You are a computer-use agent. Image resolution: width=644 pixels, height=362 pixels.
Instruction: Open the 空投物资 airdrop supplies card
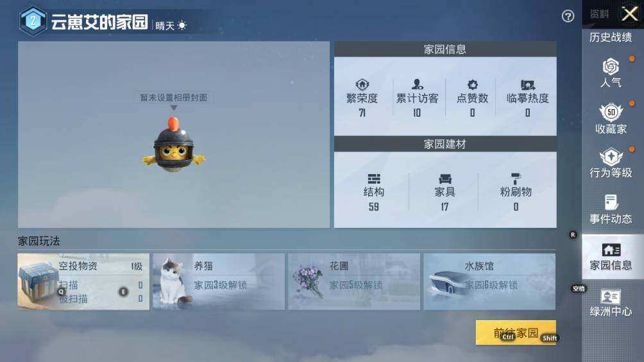83,282
